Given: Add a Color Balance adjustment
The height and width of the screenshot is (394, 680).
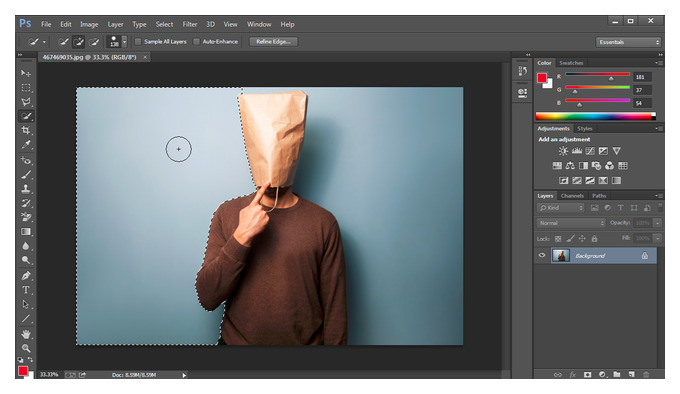Looking at the screenshot, I should coord(570,166).
